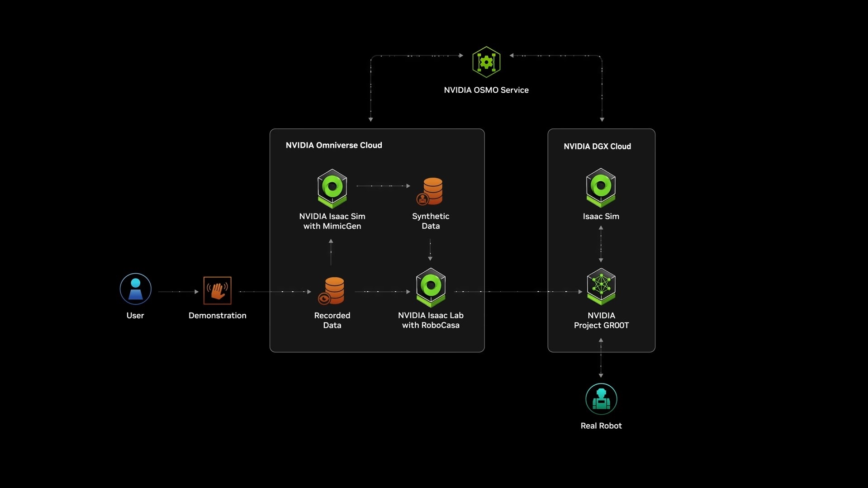Click the Demonstration text label
Image resolution: width=868 pixels, height=488 pixels.
[217, 316]
